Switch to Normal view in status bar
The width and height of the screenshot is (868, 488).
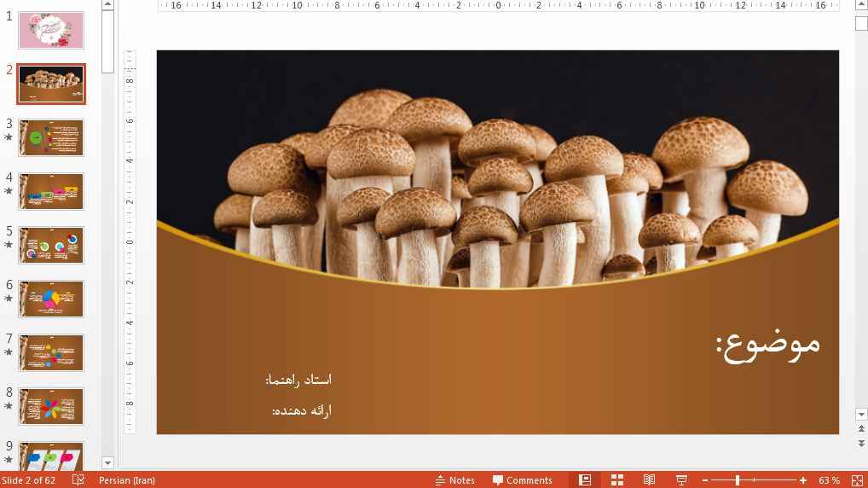pyautogui.click(x=585, y=480)
